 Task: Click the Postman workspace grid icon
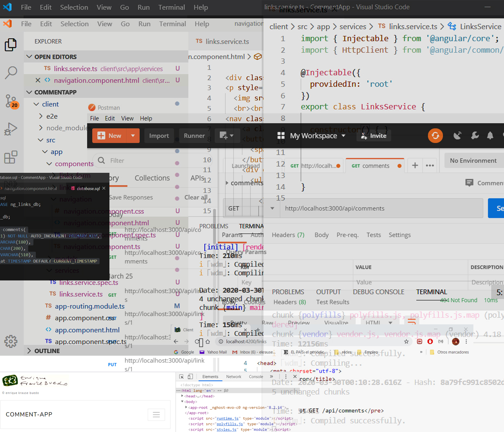pos(281,136)
